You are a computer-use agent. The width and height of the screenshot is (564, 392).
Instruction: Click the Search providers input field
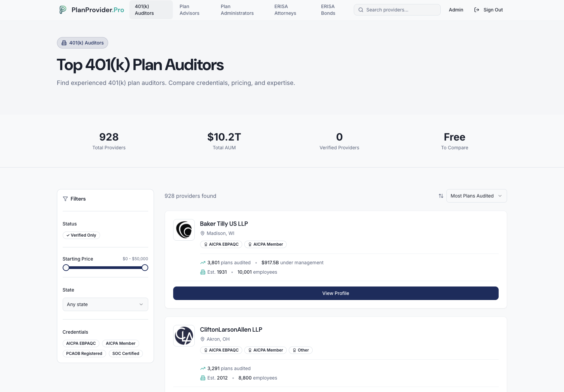(401, 10)
